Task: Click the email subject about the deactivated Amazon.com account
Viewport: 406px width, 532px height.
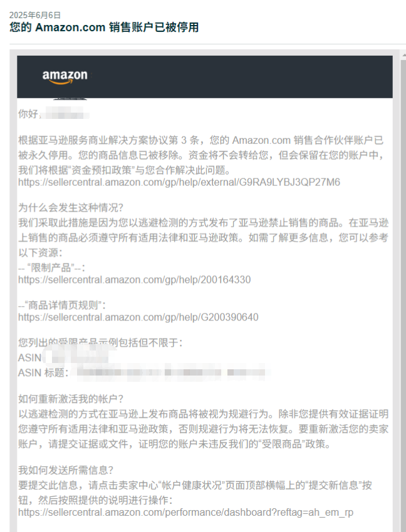Action: point(104,27)
